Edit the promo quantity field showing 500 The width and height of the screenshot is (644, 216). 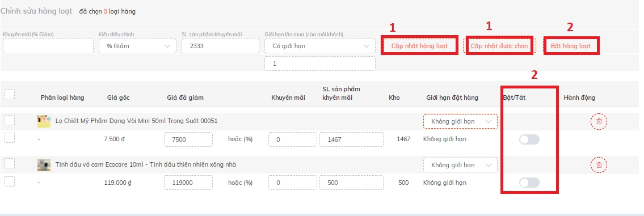pyautogui.click(x=352, y=183)
